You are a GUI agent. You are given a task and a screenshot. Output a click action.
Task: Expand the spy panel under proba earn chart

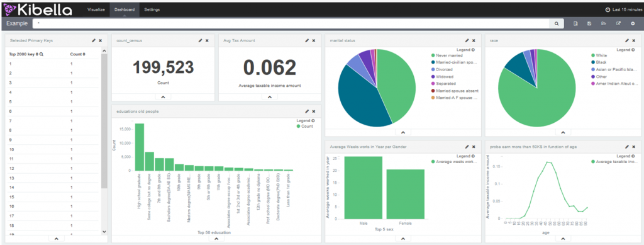(x=563, y=239)
